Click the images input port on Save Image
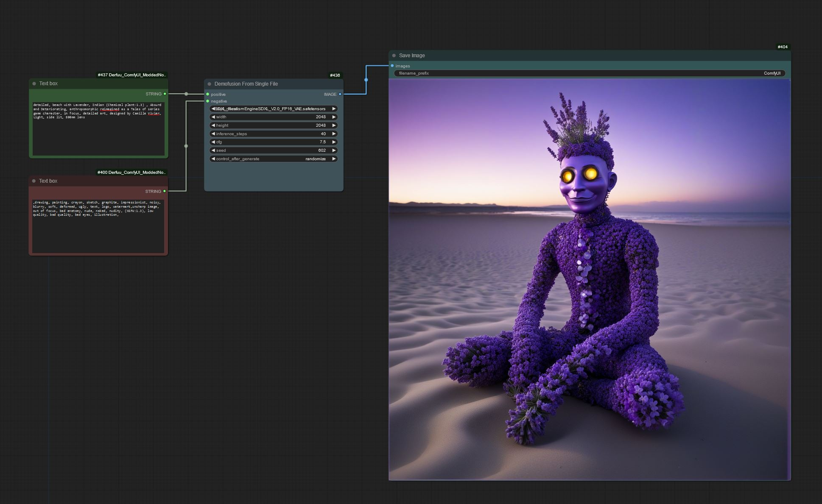822x504 pixels. click(x=392, y=66)
